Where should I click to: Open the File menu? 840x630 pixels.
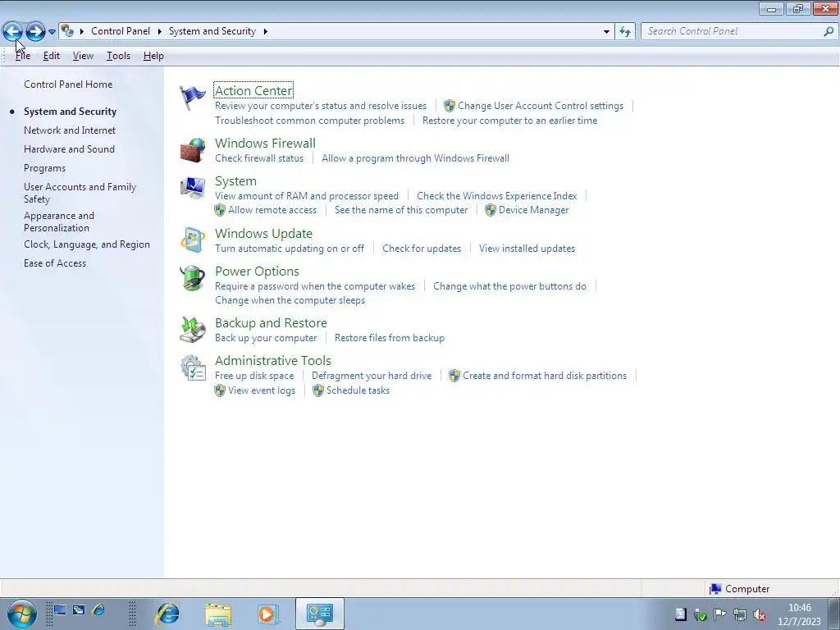point(22,56)
